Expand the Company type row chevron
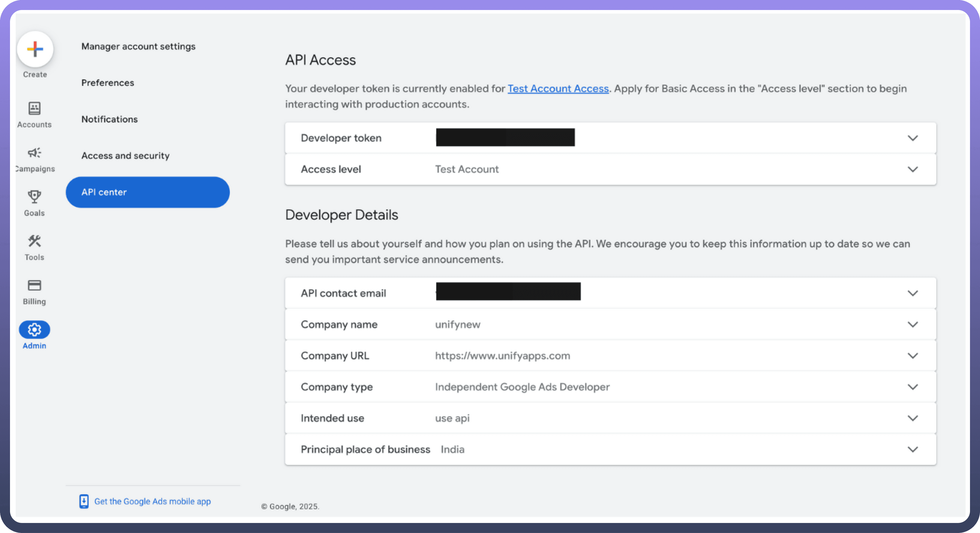The height and width of the screenshot is (533, 980). pyautogui.click(x=913, y=387)
